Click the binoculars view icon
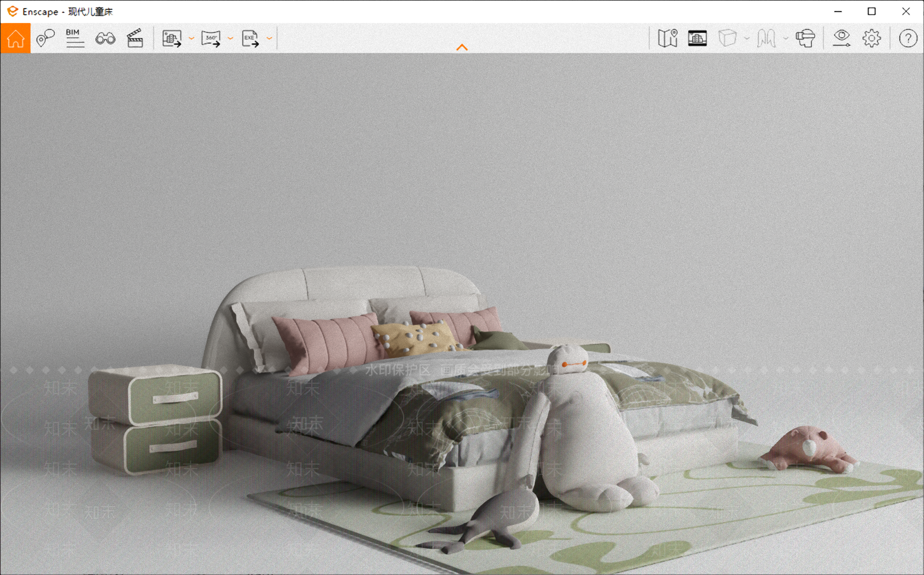The height and width of the screenshot is (575, 924). click(x=105, y=38)
